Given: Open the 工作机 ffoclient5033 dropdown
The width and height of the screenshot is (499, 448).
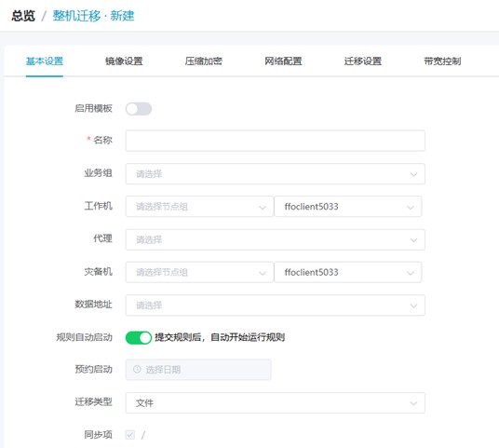Looking at the screenshot, I should click(x=348, y=207).
